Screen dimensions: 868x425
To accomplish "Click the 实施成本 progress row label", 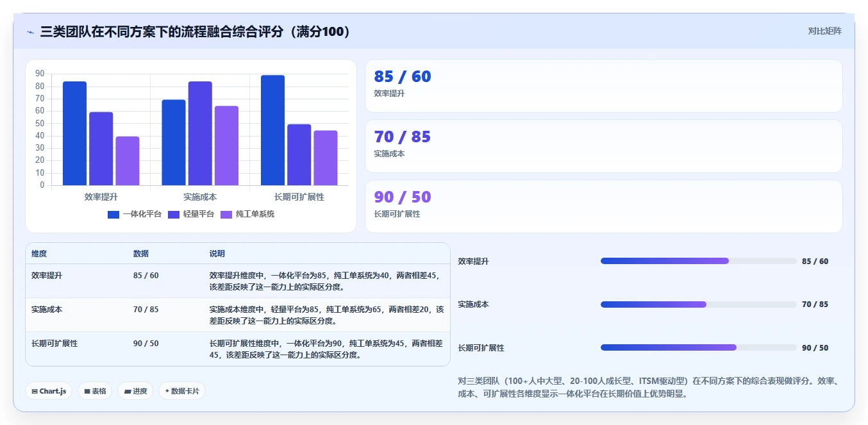I will [473, 304].
